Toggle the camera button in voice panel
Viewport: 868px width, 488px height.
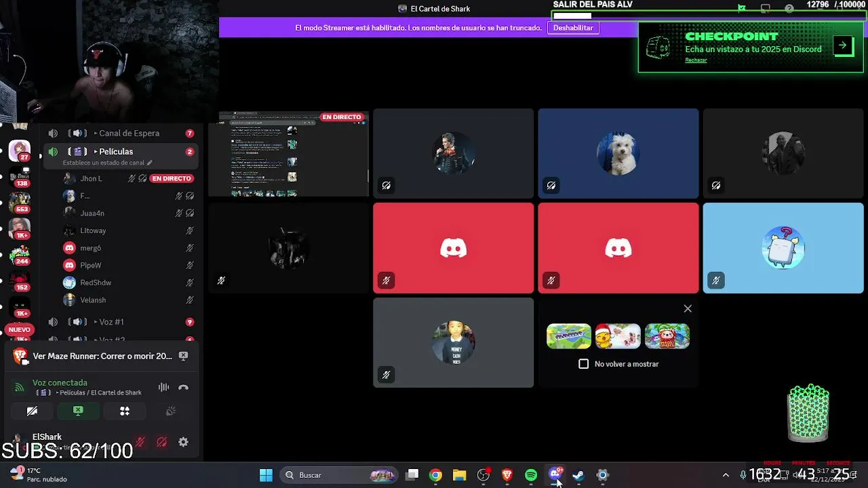[32, 411]
